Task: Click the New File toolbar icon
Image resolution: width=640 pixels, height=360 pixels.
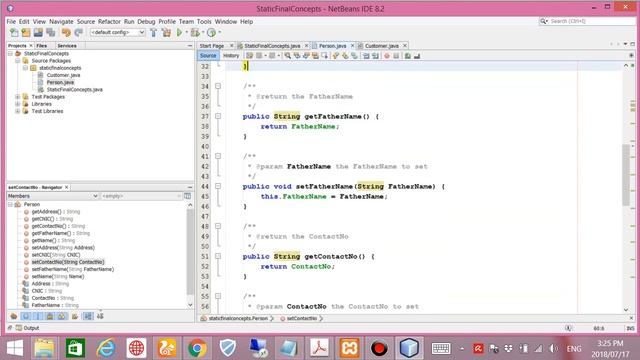Action: [14, 33]
